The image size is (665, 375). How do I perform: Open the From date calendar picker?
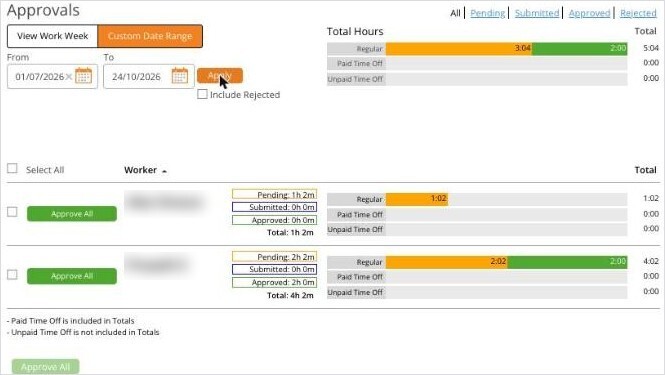pos(84,76)
